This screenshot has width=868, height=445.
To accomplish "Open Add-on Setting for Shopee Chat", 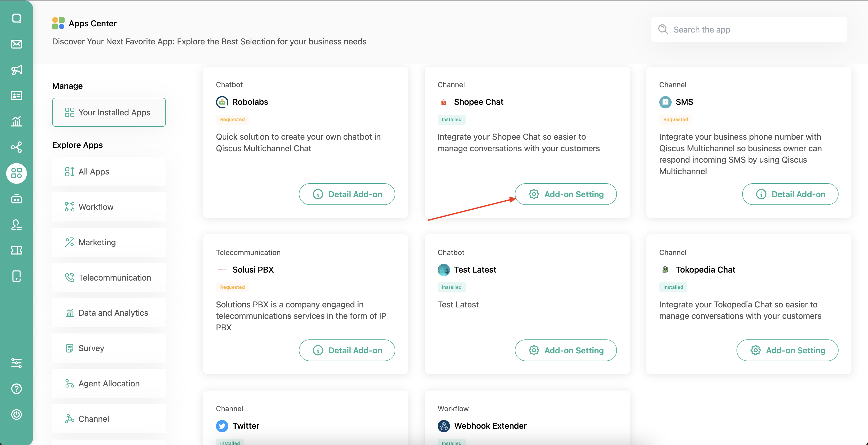I will [566, 194].
